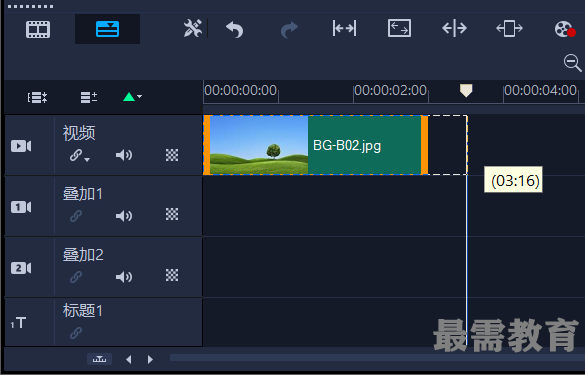Click ruler at 00:00:00:00

click(241, 91)
